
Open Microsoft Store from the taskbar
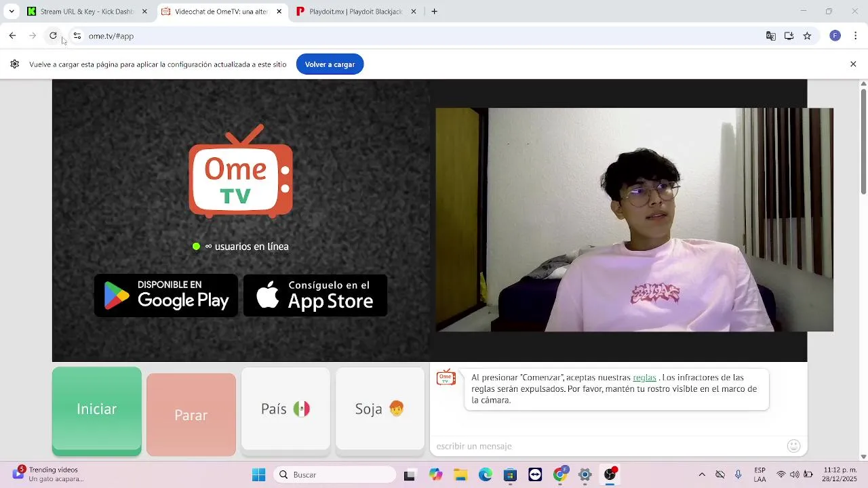click(511, 475)
